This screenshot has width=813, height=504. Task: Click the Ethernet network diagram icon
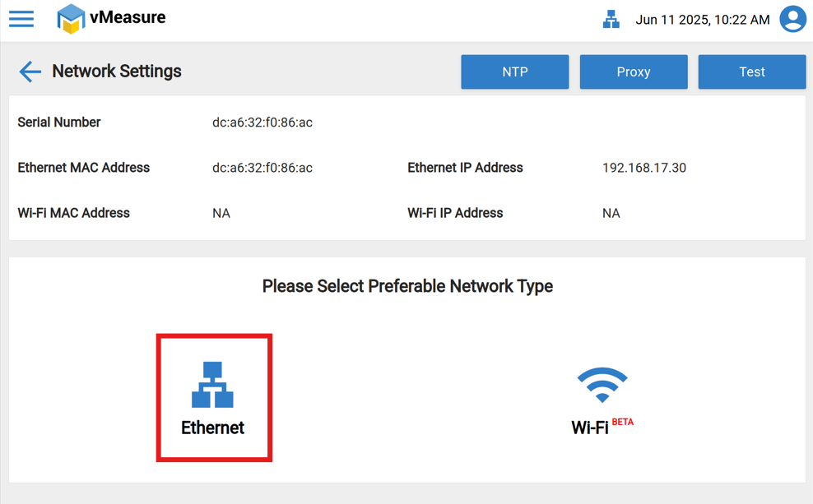click(x=212, y=384)
